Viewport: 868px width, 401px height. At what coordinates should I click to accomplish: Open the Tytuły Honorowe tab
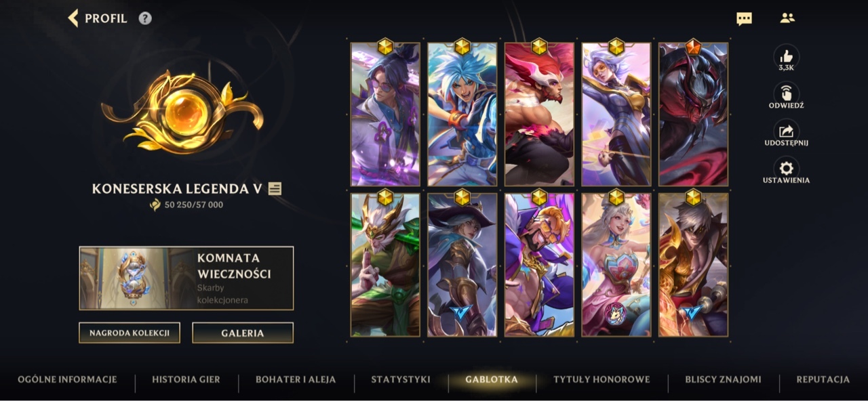601,379
